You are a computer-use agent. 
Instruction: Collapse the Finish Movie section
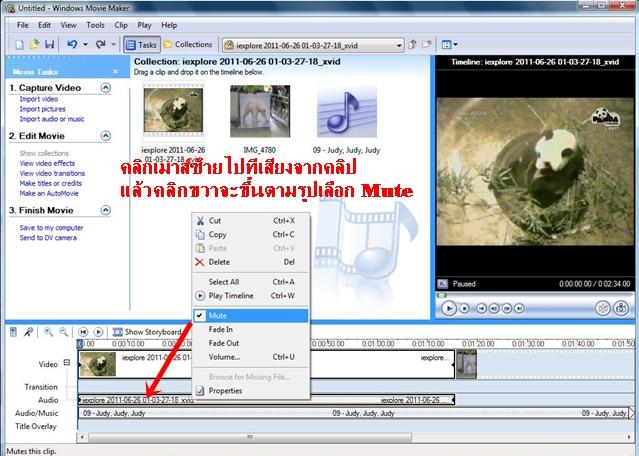[x=106, y=210]
